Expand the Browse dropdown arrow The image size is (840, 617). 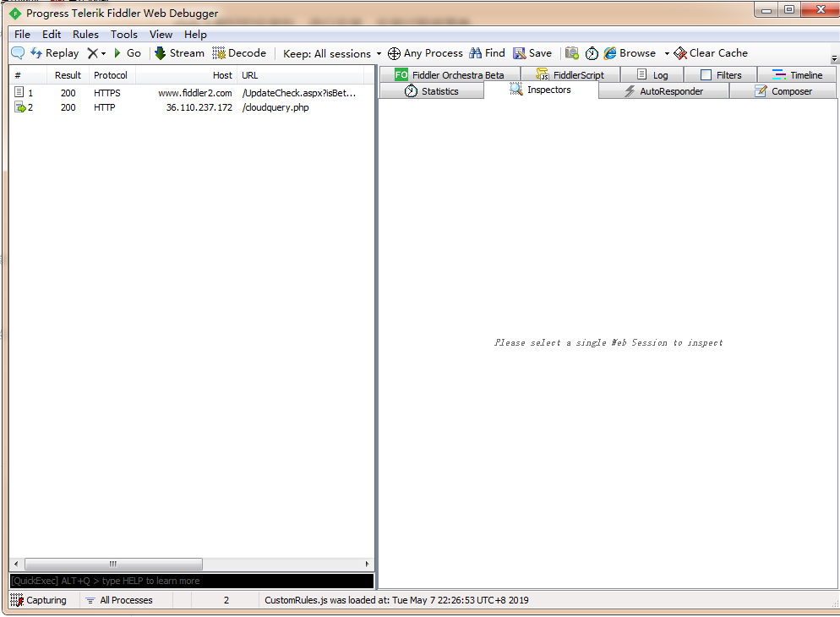(x=667, y=53)
